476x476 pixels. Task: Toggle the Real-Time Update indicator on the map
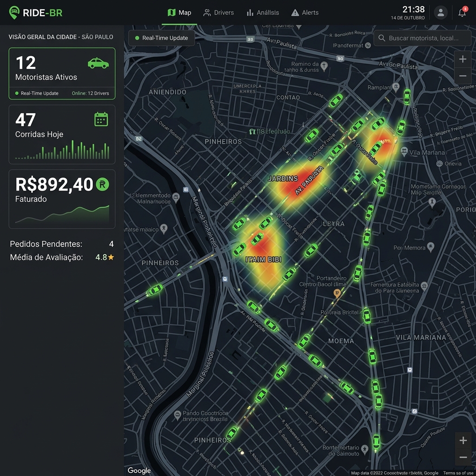click(x=161, y=39)
